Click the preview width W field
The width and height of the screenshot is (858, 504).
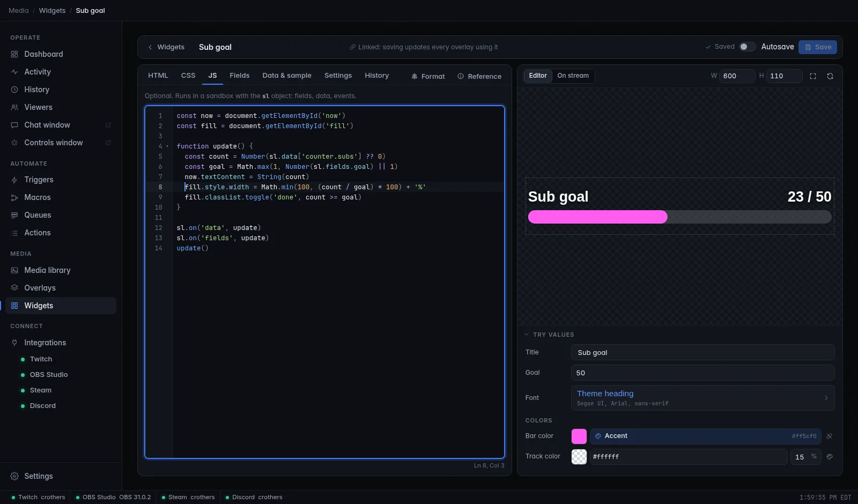click(737, 76)
